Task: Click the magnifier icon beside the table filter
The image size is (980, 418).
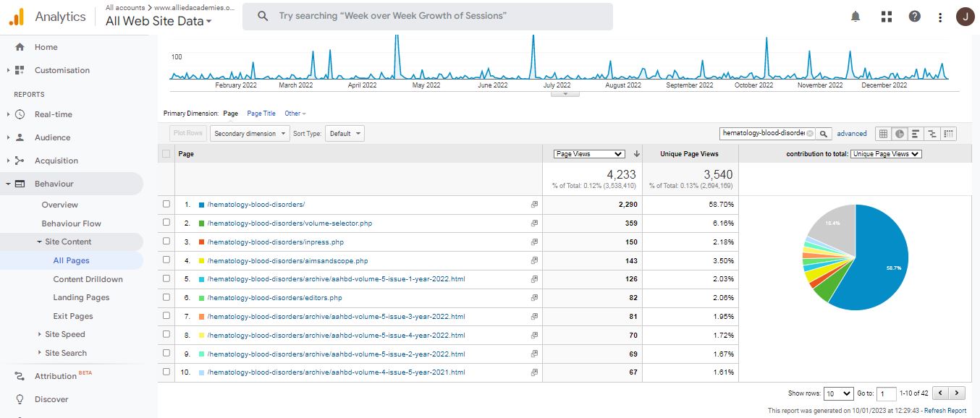Action: pyautogui.click(x=824, y=134)
